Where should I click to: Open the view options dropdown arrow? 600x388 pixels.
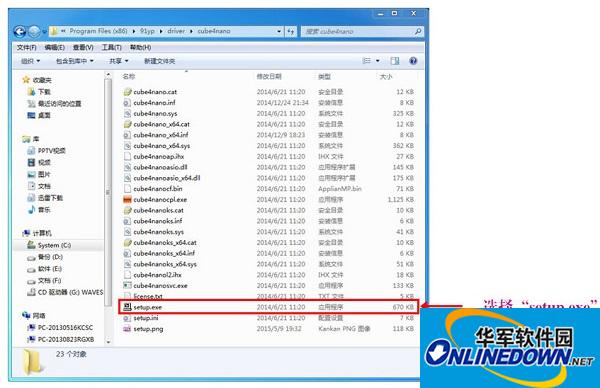(378, 61)
